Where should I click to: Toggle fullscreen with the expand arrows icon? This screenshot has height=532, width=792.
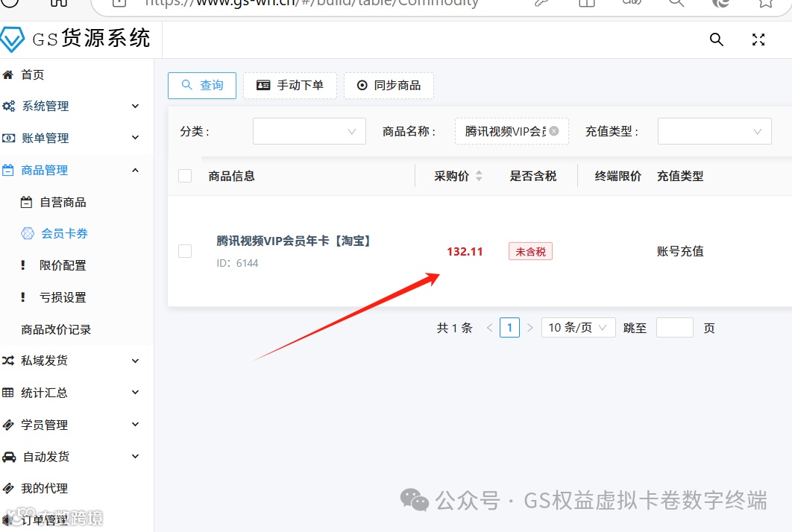coord(758,39)
